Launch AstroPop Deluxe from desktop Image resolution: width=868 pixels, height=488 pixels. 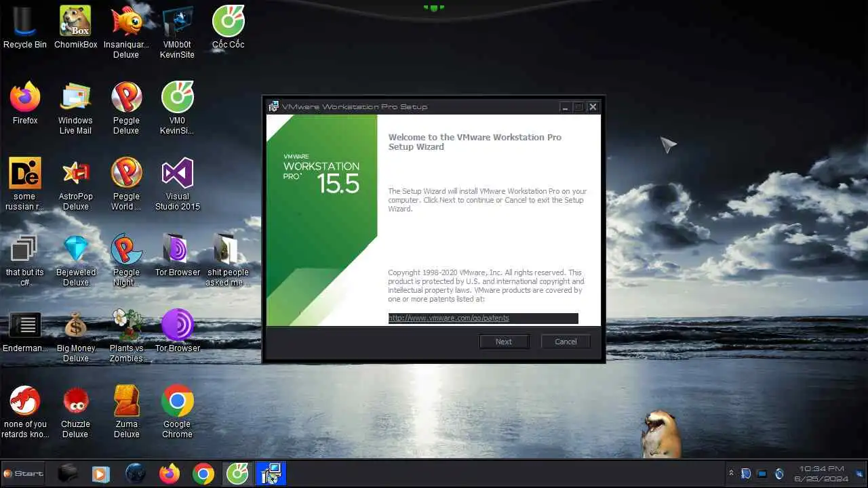pos(75,184)
